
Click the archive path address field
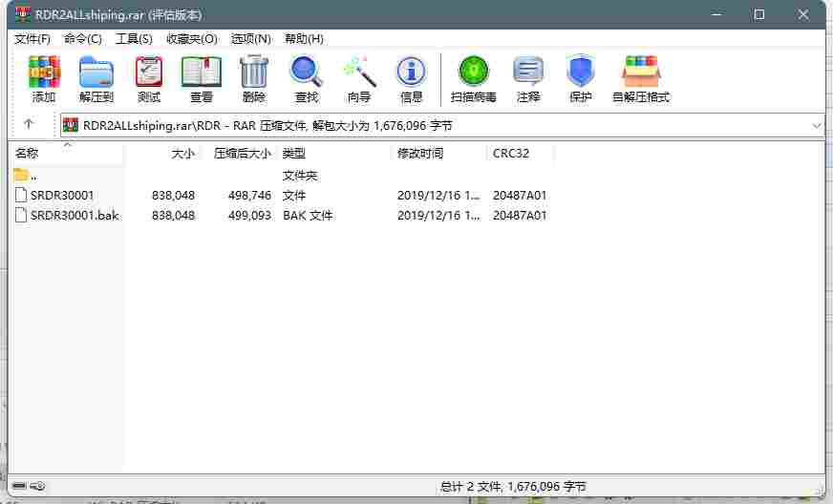click(x=441, y=126)
